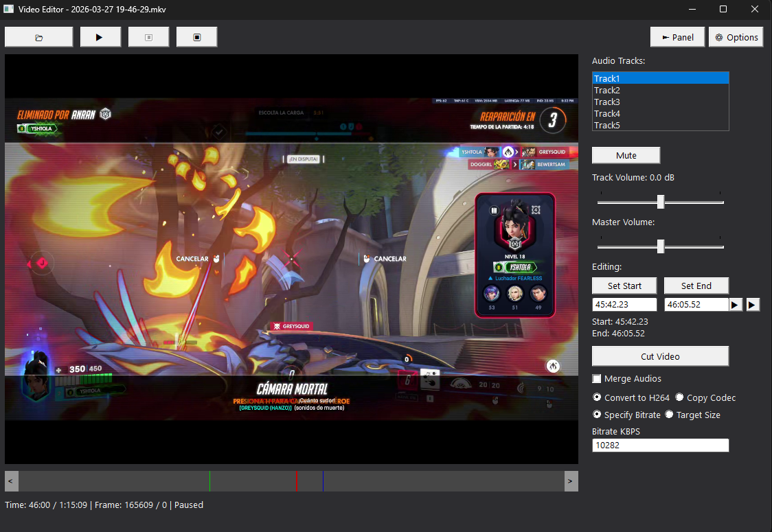The width and height of the screenshot is (772, 532).
Task: Click the Video Editor app icon in title bar
Action: 8,9
